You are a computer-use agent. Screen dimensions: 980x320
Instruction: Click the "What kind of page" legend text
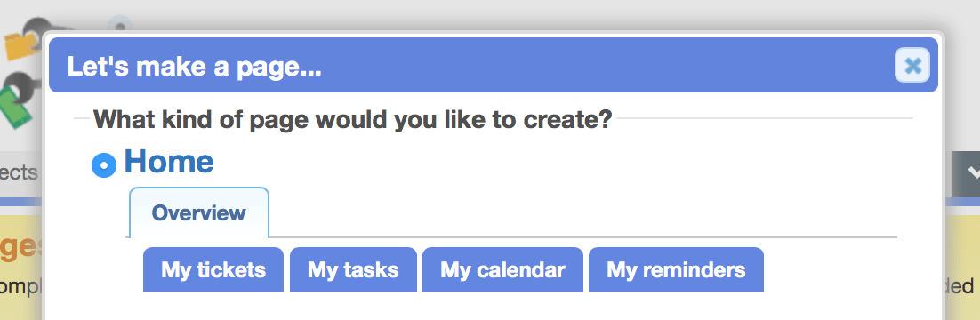coord(352,119)
